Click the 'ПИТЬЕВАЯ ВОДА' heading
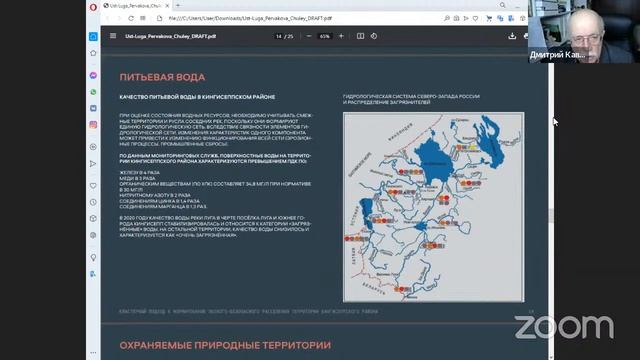 point(162,77)
